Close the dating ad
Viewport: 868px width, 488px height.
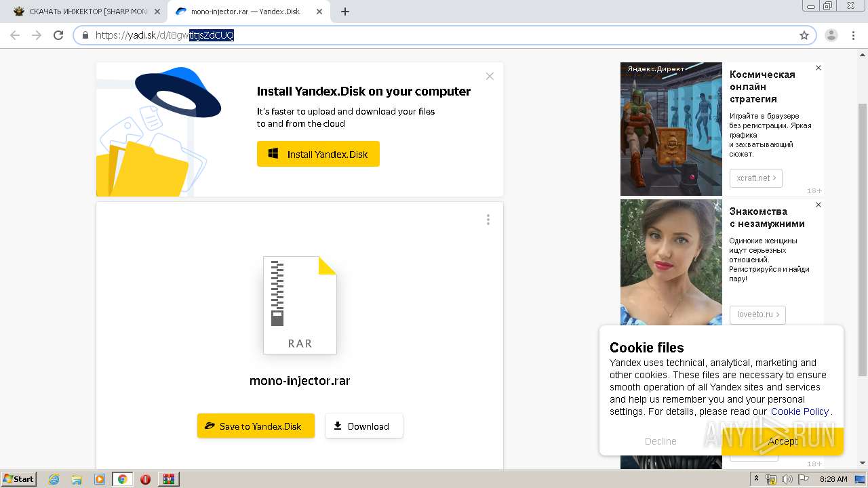tap(818, 205)
